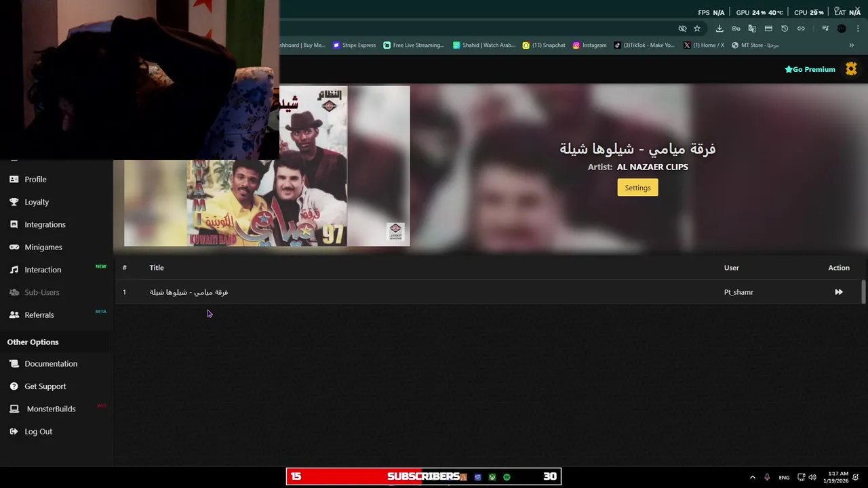The height and width of the screenshot is (488, 868).
Task: Click the MonsterBuilds laptop icon
Action: pos(14,409)
